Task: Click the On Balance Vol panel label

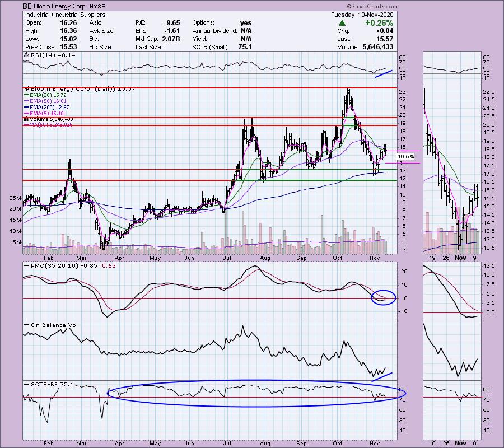Action: click(x=54, y=325)
